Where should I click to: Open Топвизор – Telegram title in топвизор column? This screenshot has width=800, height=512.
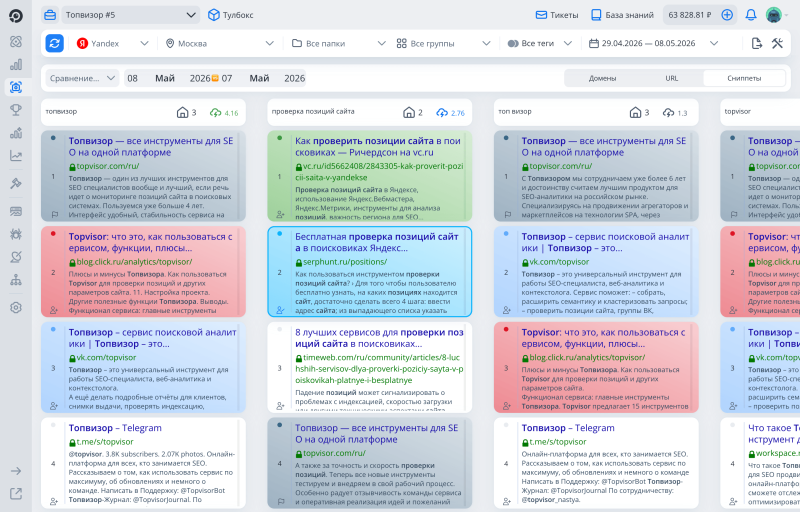(x=115, y=428)
